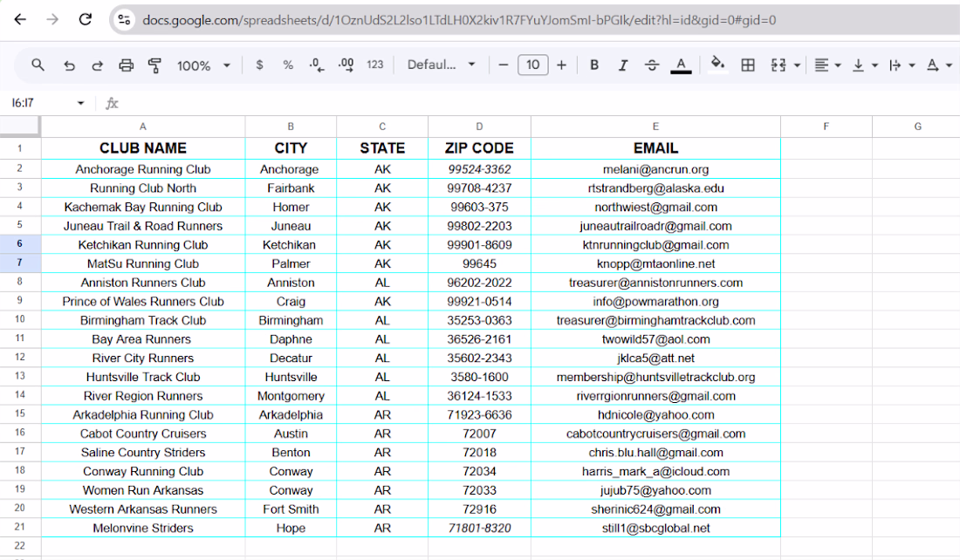Screen dimensions: 960x560
Task: Activate the paint format tool
Action: 154,65
